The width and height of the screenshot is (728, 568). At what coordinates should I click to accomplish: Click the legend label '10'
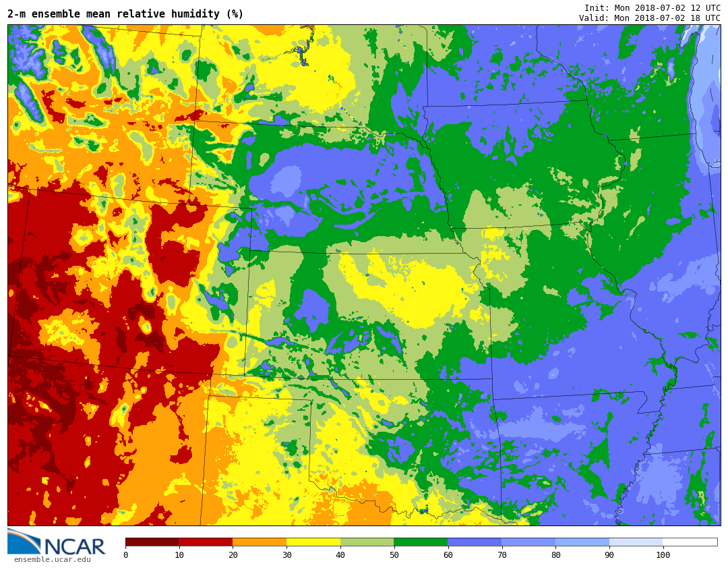(x=179, y=555)
